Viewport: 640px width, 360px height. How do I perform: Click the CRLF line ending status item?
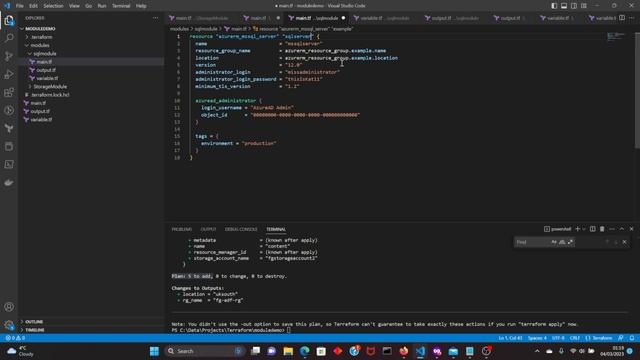pyautogui.click(x=575, y=338)
